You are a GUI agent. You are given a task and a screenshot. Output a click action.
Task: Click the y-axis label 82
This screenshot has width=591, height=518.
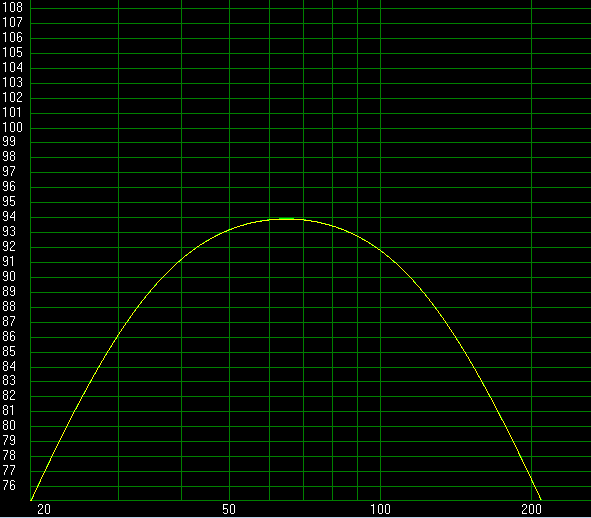[9, 395]
